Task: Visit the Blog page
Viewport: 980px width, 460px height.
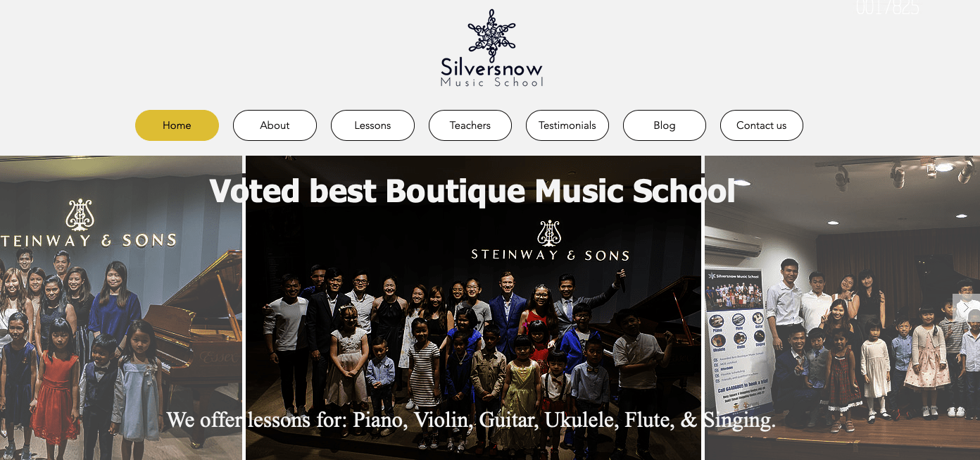Action: click(x=665, y=125)
